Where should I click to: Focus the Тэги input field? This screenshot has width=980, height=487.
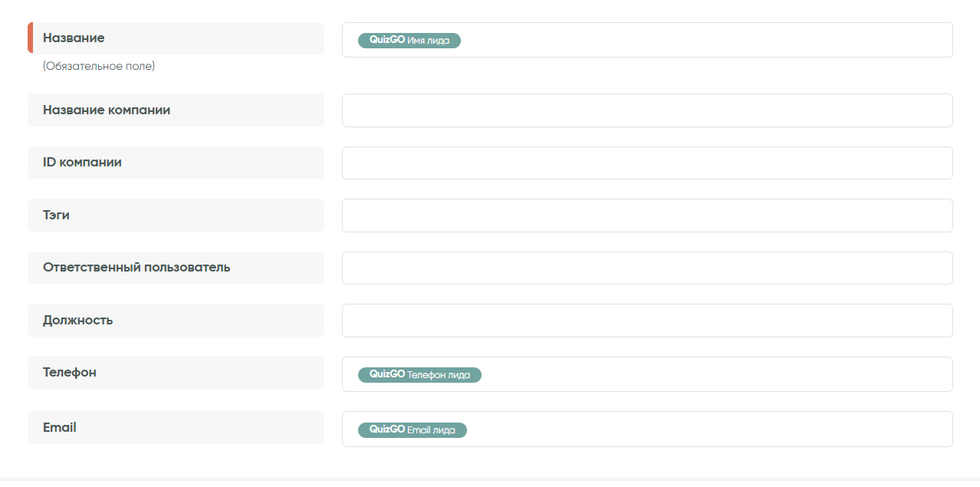(646, 216)
